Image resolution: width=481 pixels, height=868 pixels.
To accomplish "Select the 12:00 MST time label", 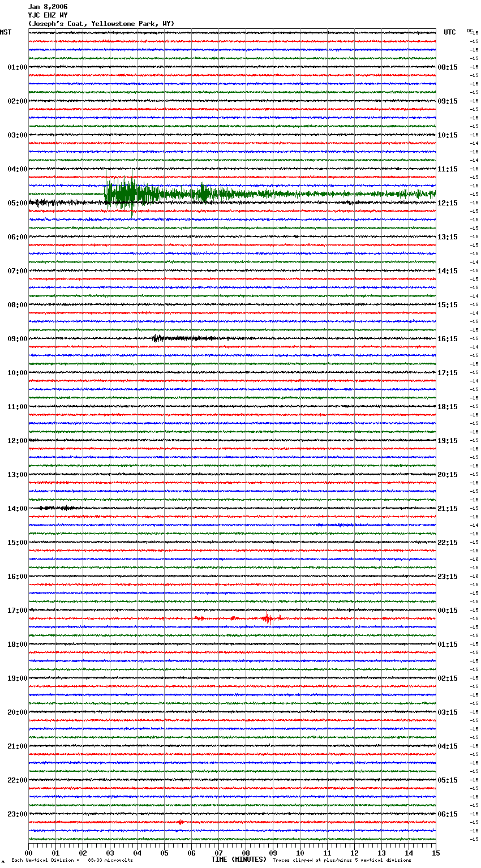I will pos(17,441).
